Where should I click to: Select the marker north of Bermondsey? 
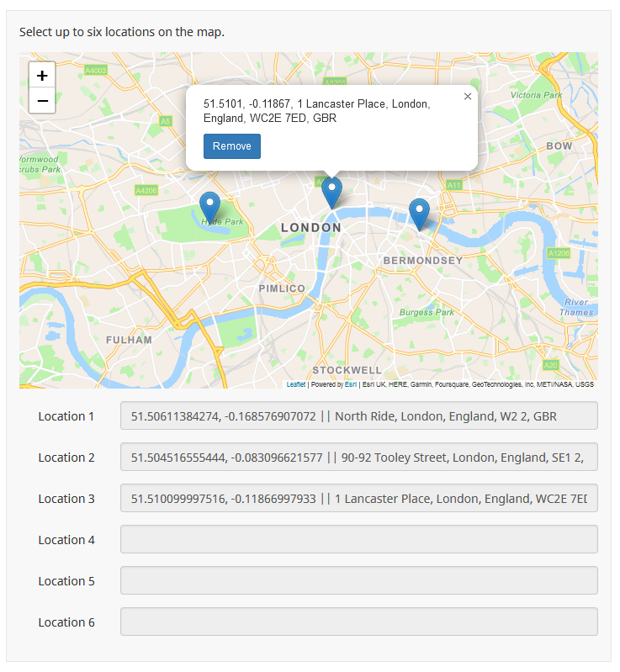(x=418, y=214)
